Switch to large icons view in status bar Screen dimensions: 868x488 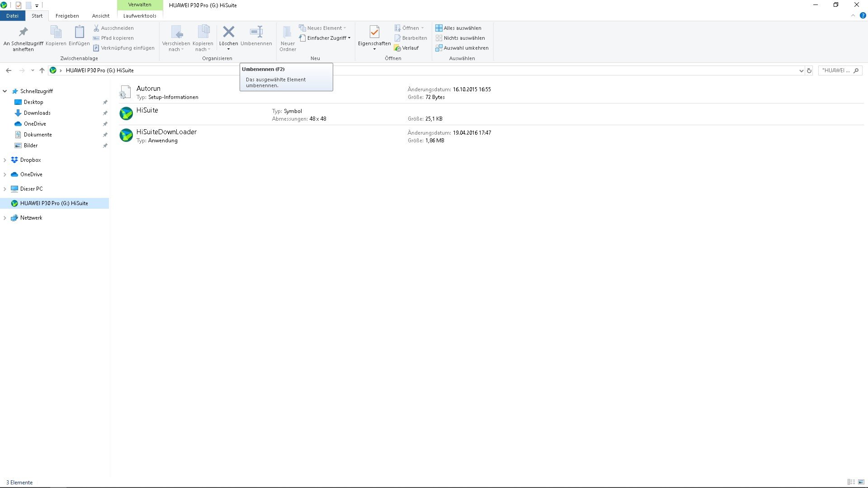click(861, 482)
